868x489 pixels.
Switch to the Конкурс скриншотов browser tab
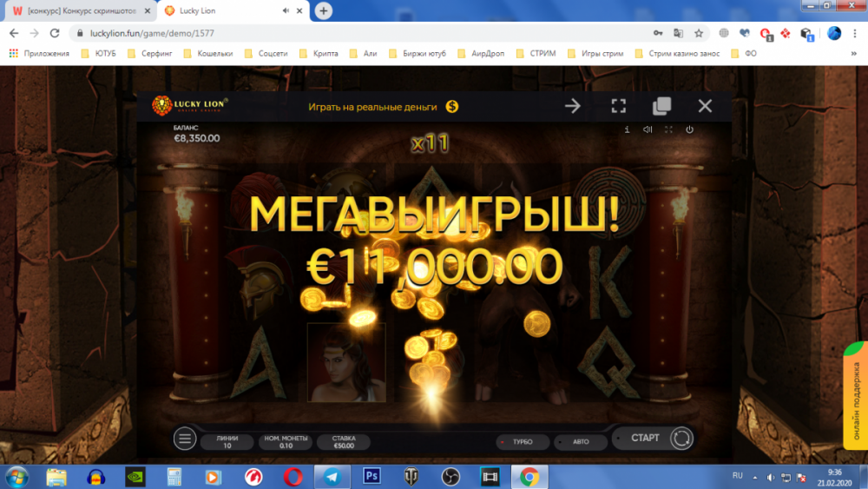75,10
